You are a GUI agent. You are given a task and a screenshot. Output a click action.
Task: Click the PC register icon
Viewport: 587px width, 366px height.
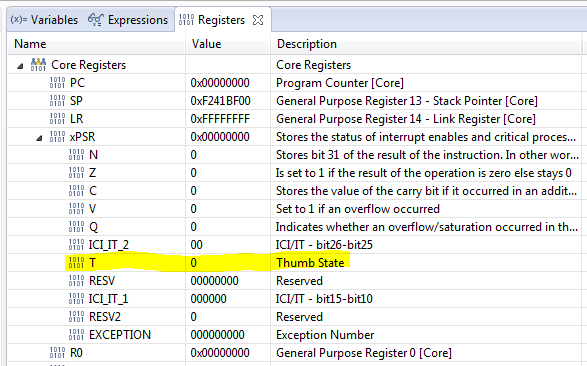point(57,83)
